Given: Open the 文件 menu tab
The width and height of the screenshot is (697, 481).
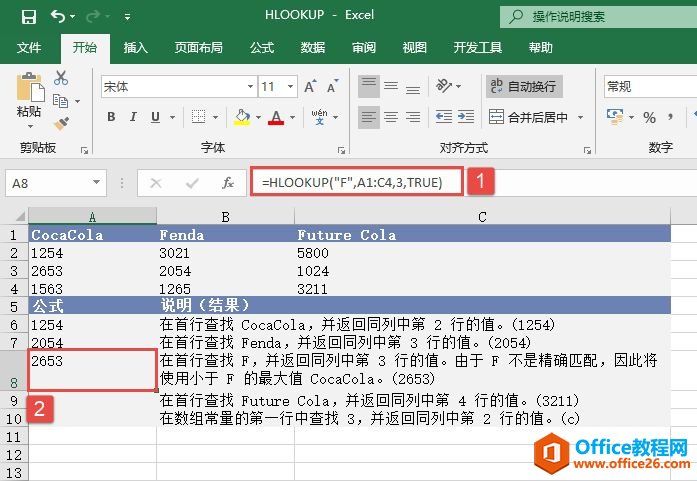Looking at the screenshot, I should [x=29, y=48].
